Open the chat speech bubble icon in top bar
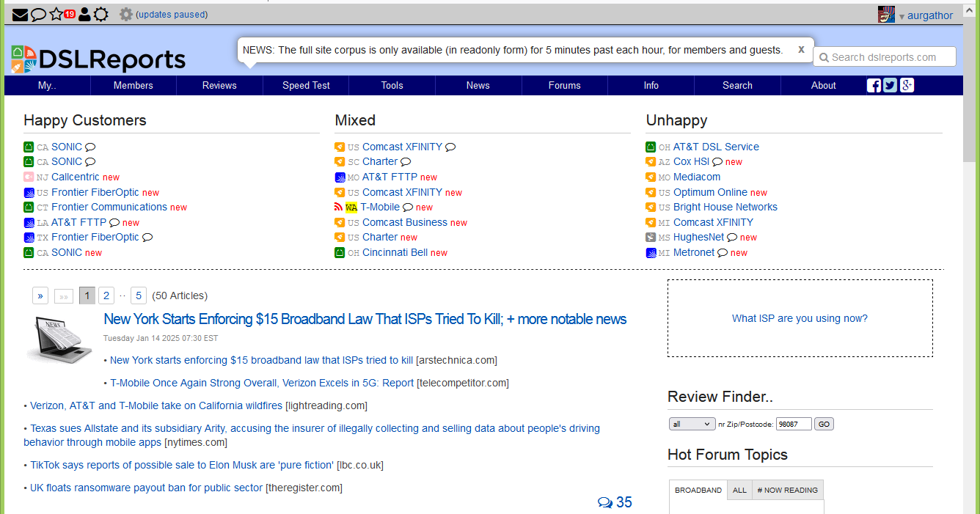Screen dimensions: 980x514 tap(39, 15)
